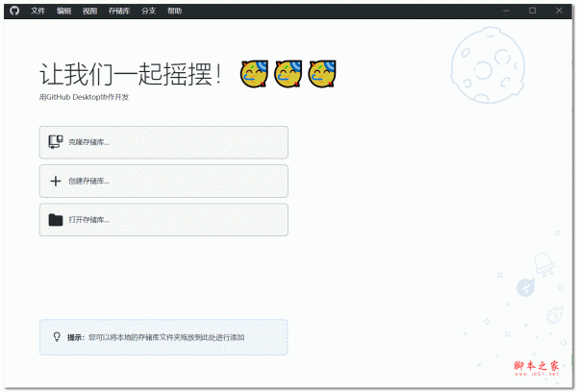Click the 提示 tip text about dragging folders
This screenshot has width=577, height=392.
tap(168, 337)
